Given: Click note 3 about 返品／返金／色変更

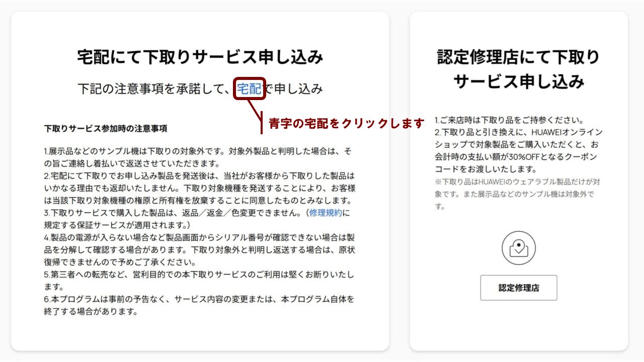Looking at the screenshot, I should tap(197, 219).
